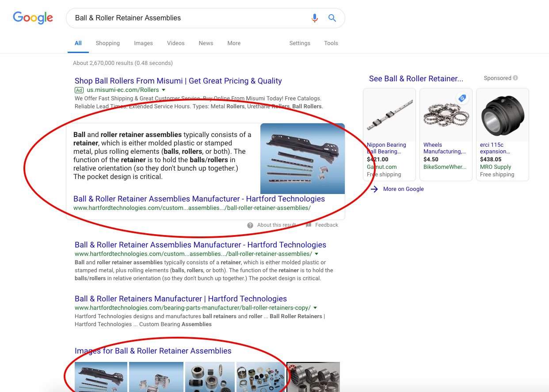
Task: Switch to the Videos tab
Action: click(176, 43)
